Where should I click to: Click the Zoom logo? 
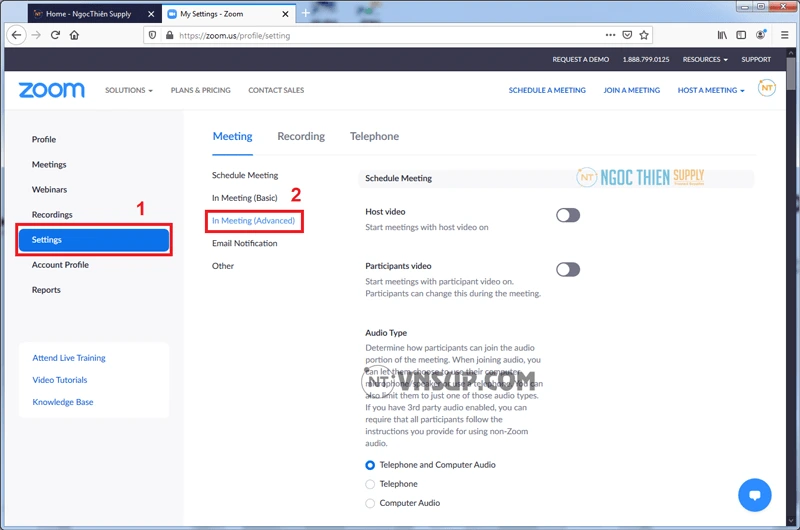(51, 90)
